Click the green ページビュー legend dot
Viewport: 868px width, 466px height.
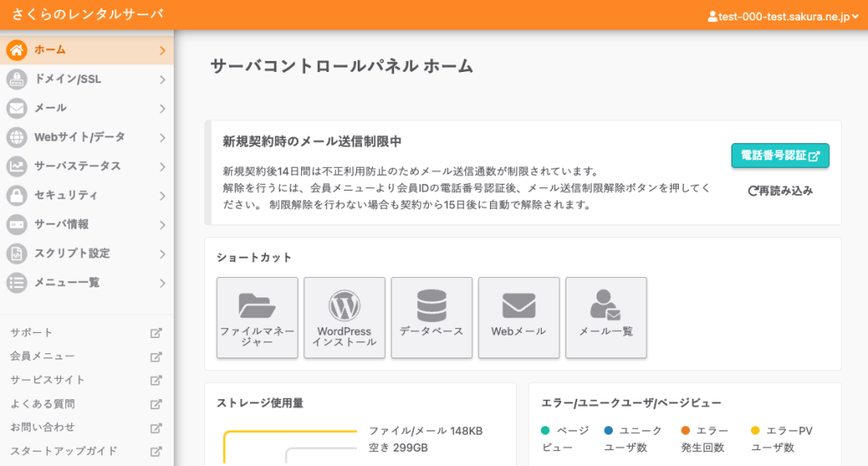pos(545,430)
